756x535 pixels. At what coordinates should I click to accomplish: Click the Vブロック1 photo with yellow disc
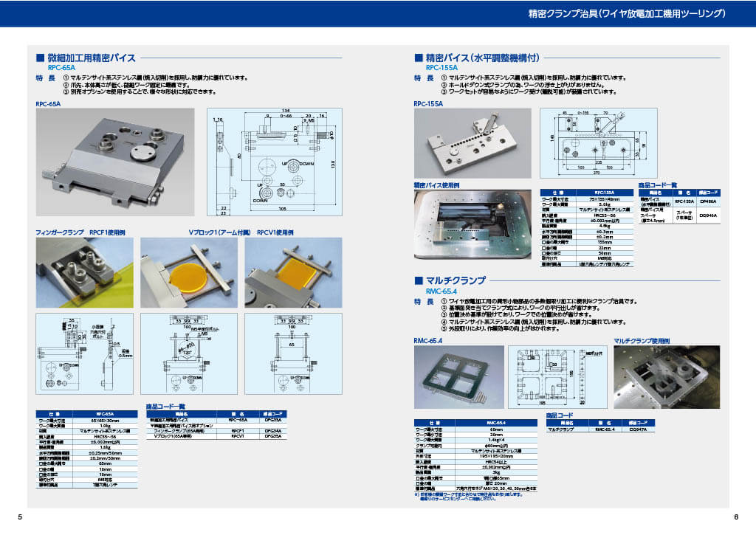(188, 272)
